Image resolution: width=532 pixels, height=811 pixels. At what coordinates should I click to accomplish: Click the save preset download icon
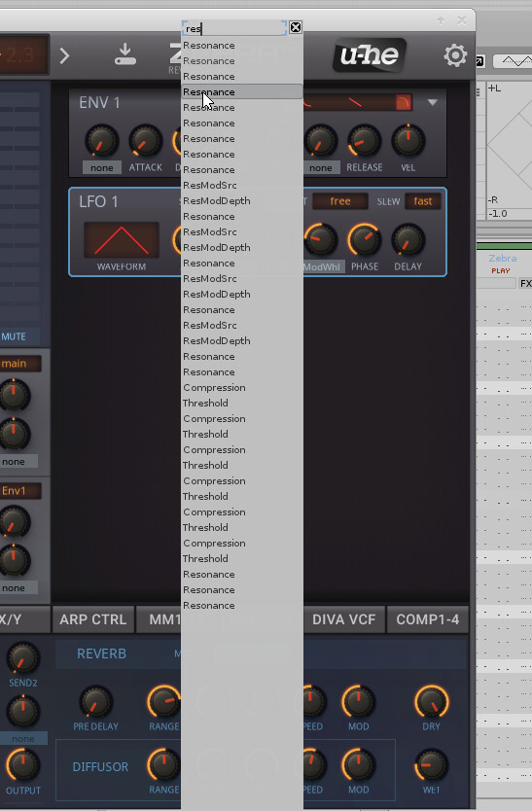pos(124,54)
